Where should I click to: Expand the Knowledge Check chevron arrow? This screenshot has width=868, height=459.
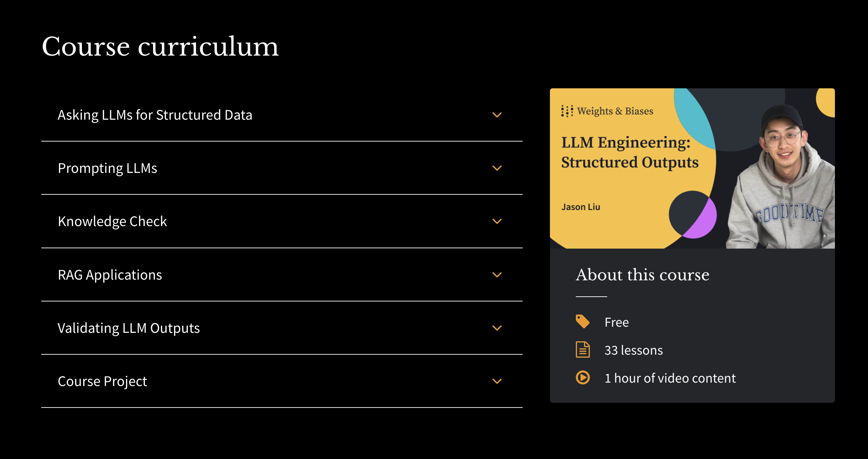(x=497, y=221)
